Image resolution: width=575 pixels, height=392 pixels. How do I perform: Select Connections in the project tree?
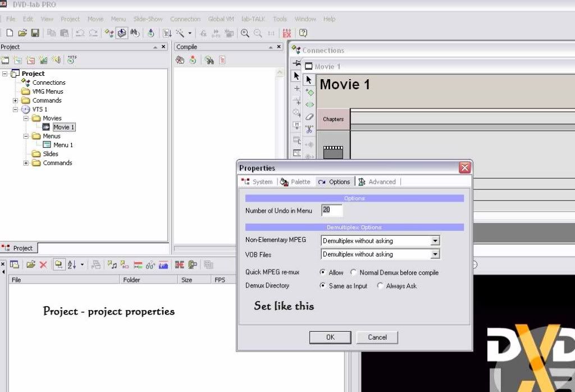49,83
